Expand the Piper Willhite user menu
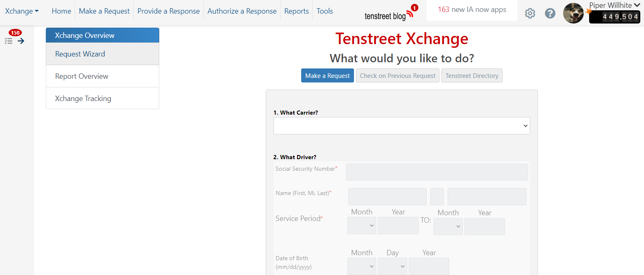 coord(614,5)
